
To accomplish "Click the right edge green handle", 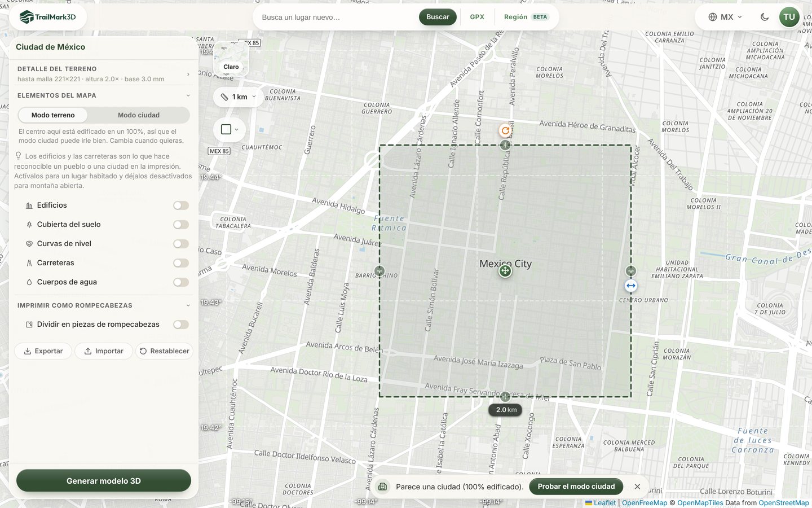I will pyautogui.click(x=631, y=271).
